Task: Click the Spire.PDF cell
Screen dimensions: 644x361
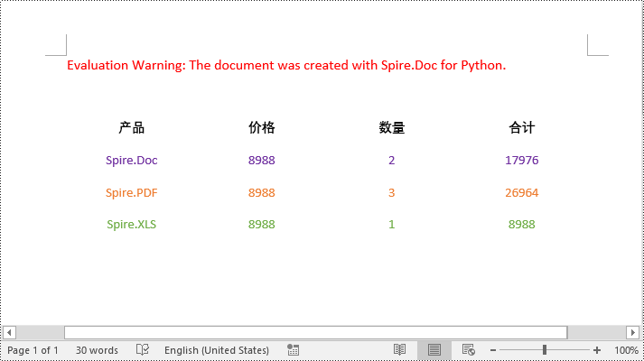Action: pos(132,193)
